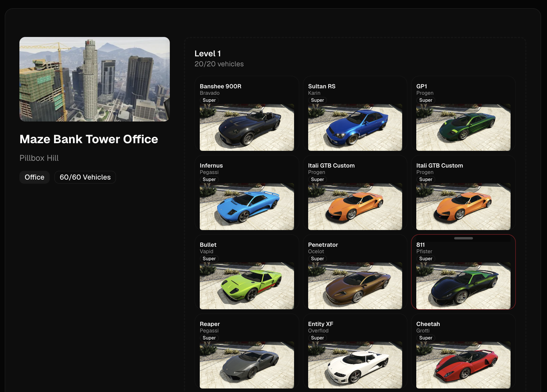This screenshot has width=547, height=392.
Task: Click the GP1 vehicle name
Action: pyautogui.click(x=422, y=86)
